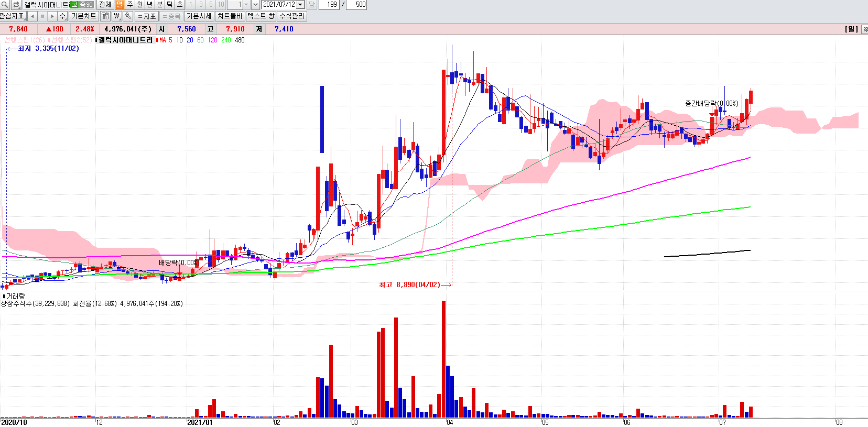Open the =종목 menu
The height and width of the screenshot is (427, 868).
point(171,16)
